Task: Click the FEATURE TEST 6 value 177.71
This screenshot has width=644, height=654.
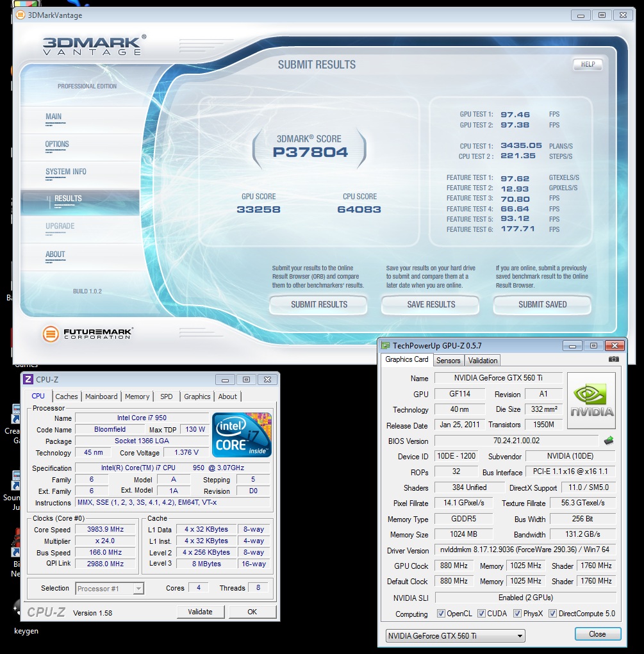Action: tap(518, 229)
